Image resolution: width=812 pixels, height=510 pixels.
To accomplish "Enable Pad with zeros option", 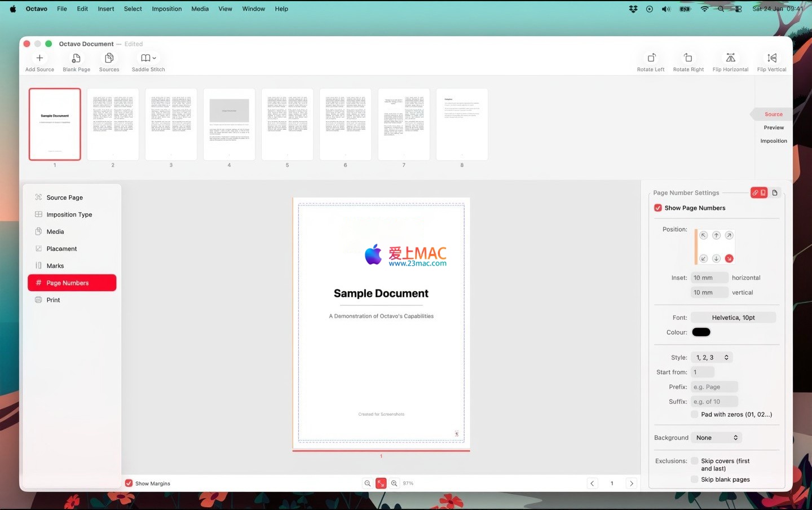I will [x=695, y=415].
